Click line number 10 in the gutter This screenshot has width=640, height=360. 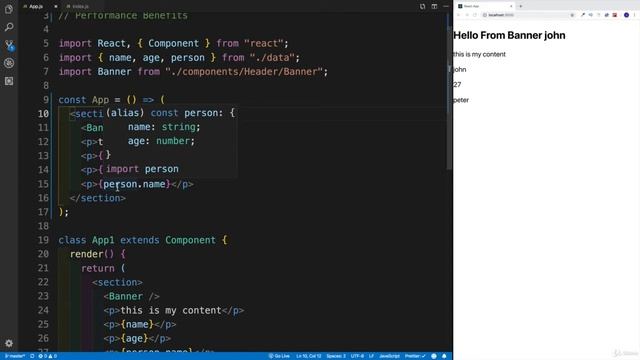click(43, 113)
